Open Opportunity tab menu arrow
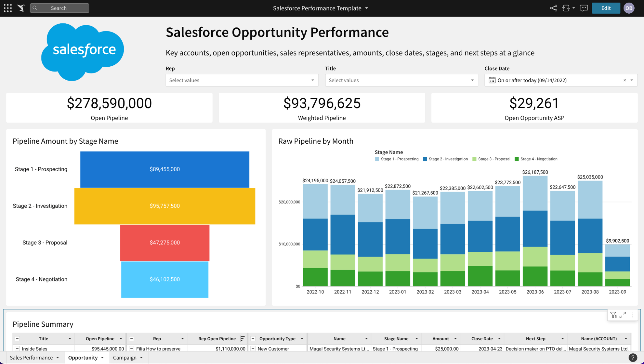This screenshot has width=644, height=364. [102, 358]
